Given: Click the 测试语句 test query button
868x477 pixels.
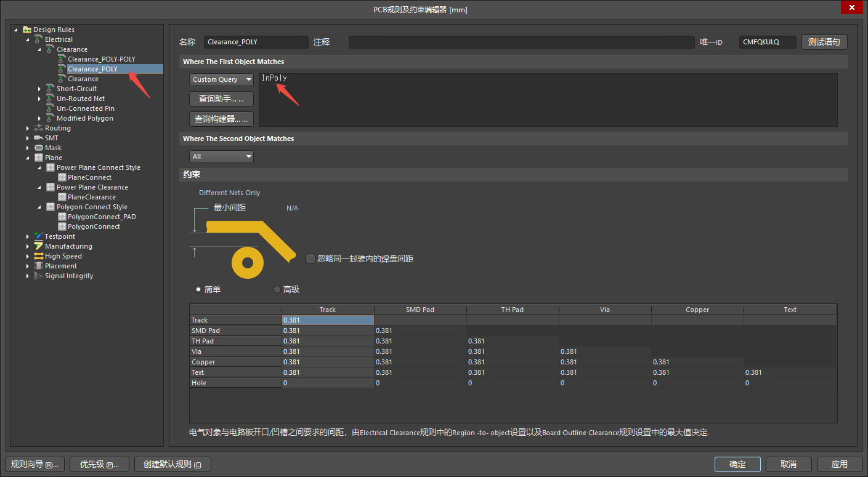Looking at the screenshot, I should (x=824, y=42).
